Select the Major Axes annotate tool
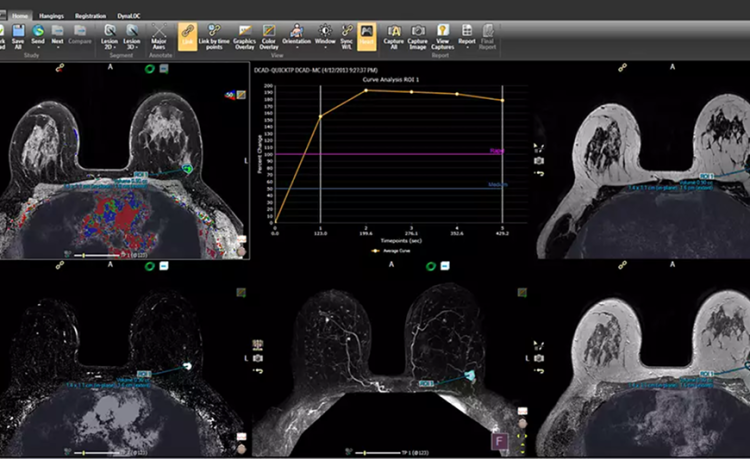The width and height of the screenshot is (750, 459). tap(158, 31)
